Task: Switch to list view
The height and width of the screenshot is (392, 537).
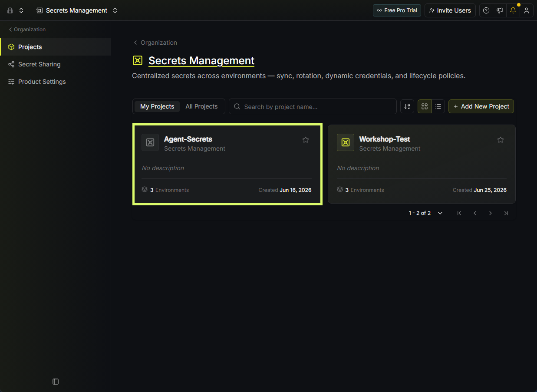Action: pyautogui.click(x=438, y=106)
